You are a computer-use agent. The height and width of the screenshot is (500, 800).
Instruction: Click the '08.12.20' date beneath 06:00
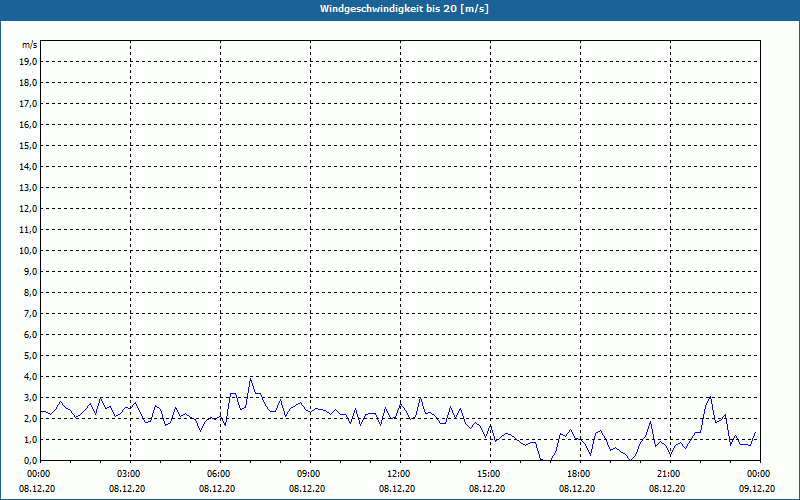(x=217, y=488)
